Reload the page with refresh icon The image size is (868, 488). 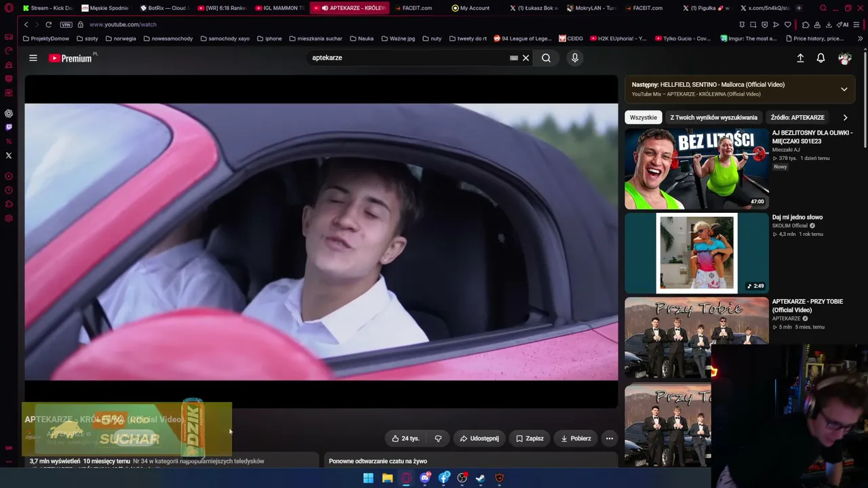(48, 24)
